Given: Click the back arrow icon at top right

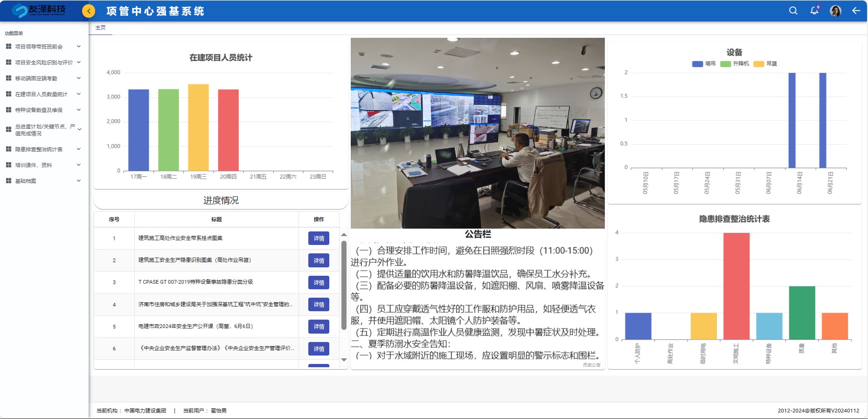Looking at the screenshot, I should 856,11.
